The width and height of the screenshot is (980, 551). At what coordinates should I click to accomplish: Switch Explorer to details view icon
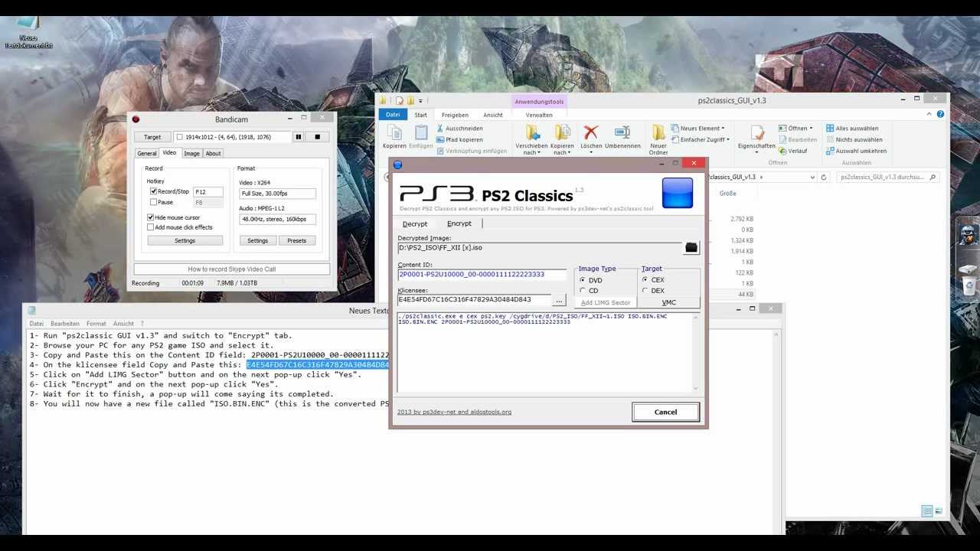point(927,511)
